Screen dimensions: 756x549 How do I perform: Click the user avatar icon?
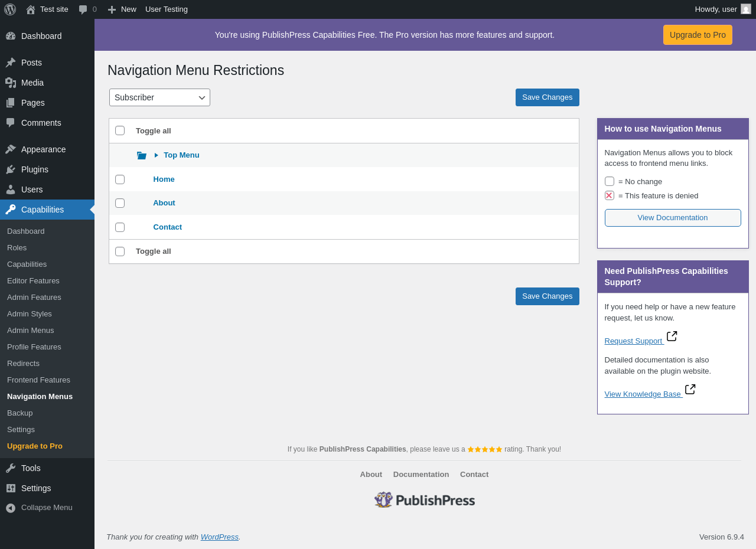(x=746, y=9)
